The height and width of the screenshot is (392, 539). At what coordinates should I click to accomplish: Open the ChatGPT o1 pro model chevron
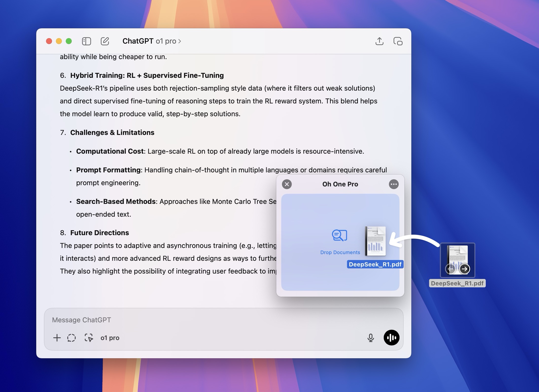click(180, 41)
